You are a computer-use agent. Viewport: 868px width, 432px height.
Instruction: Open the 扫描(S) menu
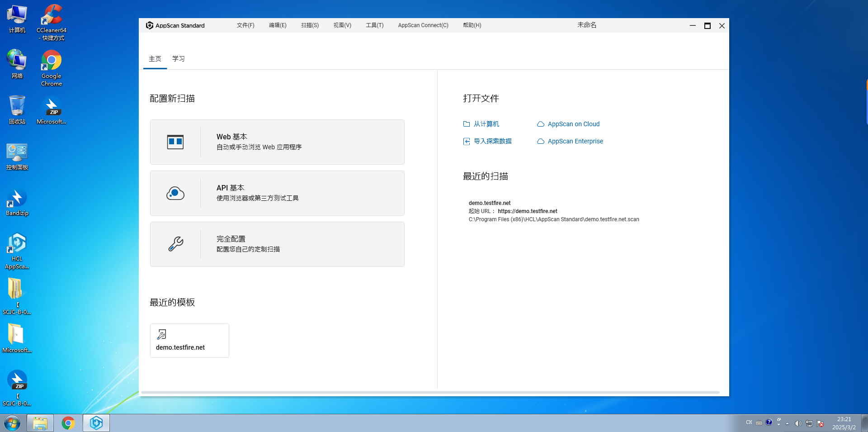point(310,25)
